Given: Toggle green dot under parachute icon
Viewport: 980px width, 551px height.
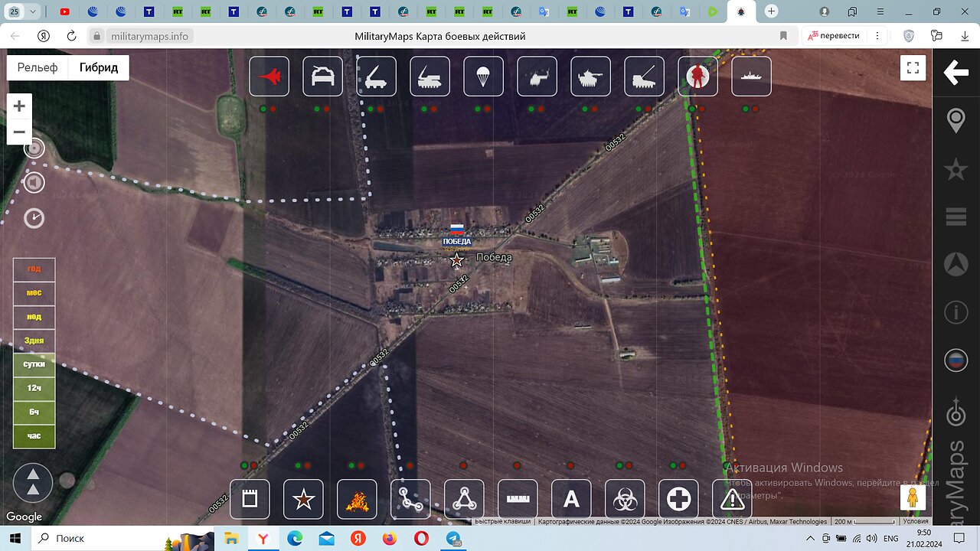Looking at the screenshot, I should (x=478, y=109).
